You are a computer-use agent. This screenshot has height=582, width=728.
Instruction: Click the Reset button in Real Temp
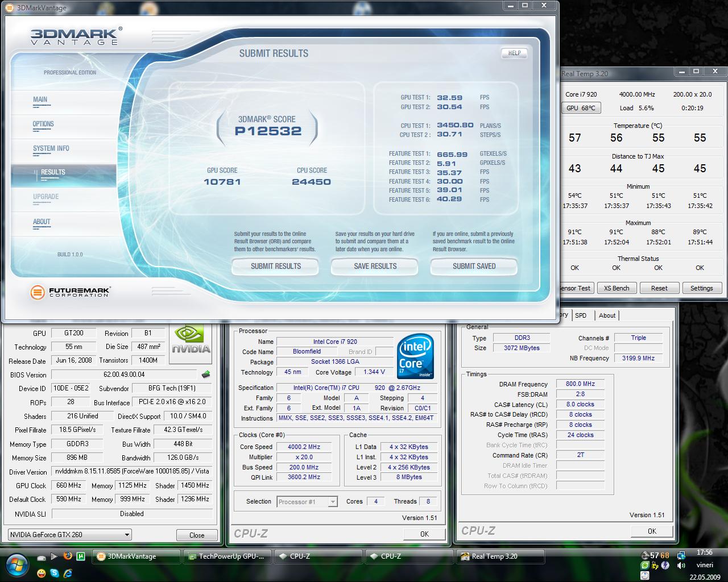click(659, 288)
